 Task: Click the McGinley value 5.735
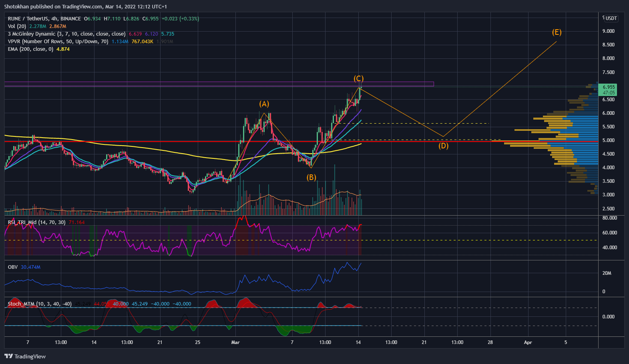[168, 34]
